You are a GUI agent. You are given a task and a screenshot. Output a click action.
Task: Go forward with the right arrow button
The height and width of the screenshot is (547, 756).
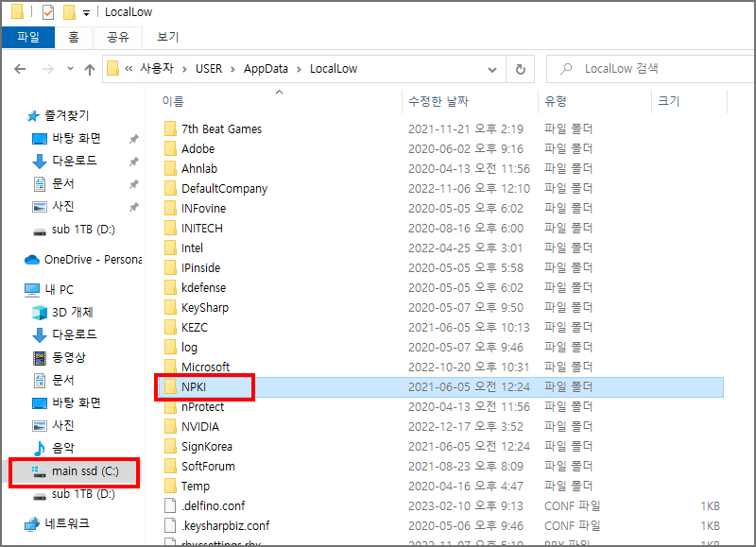coord(48,69)
